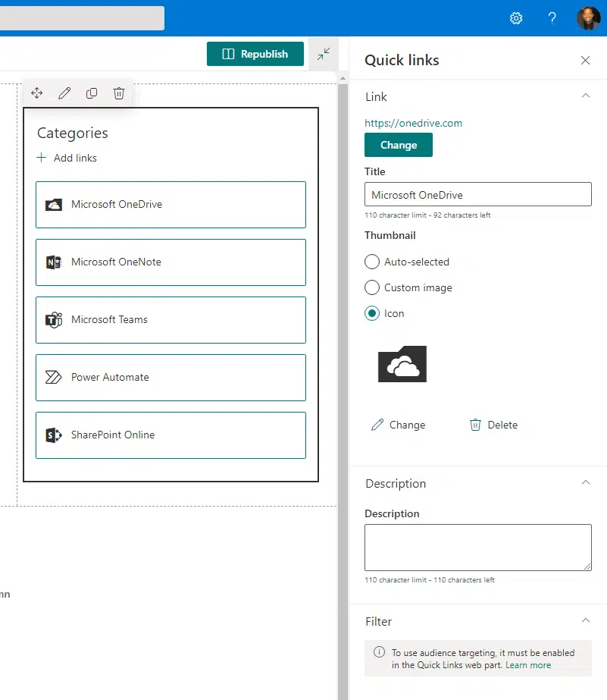Click the pencil icon beside Change
The image size is (607, 700).
click(x=377, y=425)
